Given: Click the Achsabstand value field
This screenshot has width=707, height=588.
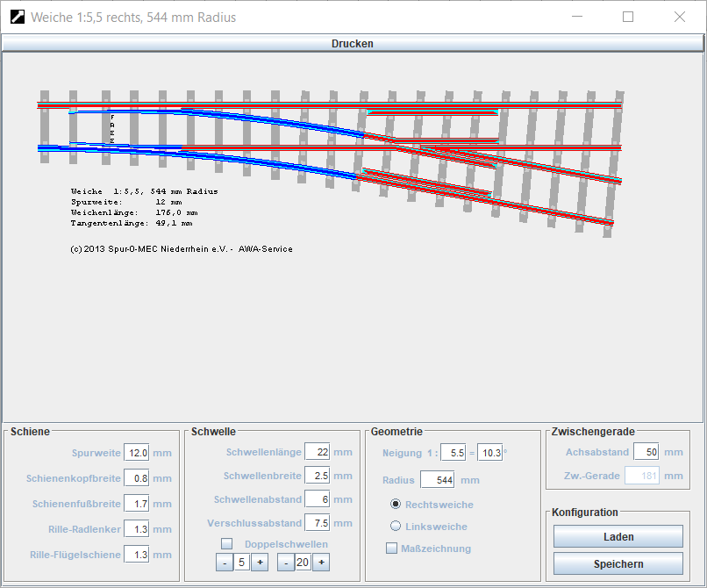Looking at the screenshot, I should coord(646,452).
